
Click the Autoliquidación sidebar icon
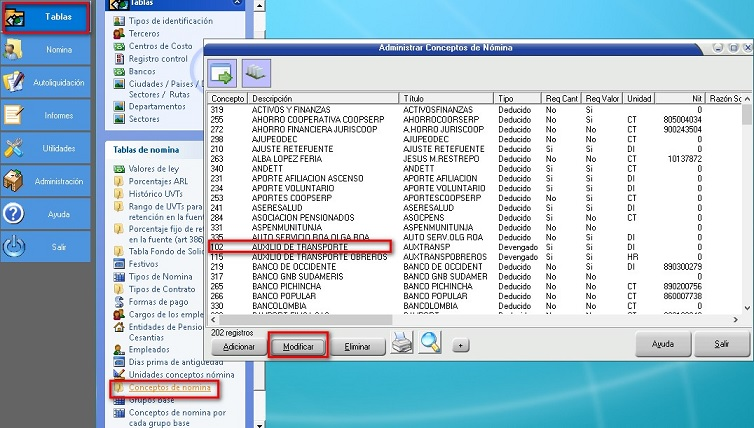(x=14, y=82)
